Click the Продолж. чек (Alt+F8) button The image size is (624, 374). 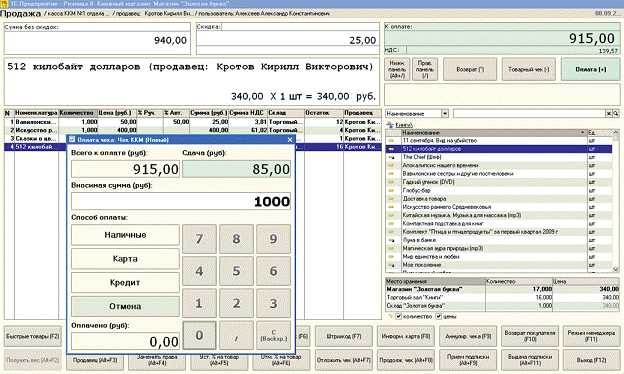406,360
